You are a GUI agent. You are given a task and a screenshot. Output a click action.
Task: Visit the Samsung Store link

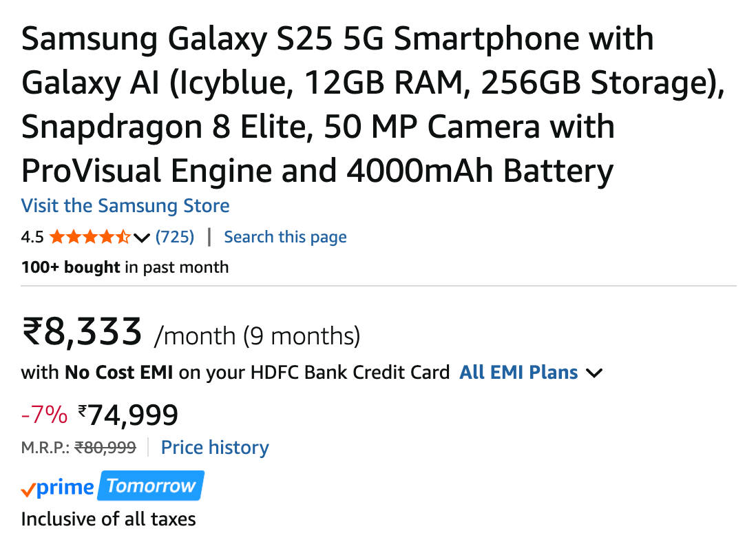click(125, 206)
